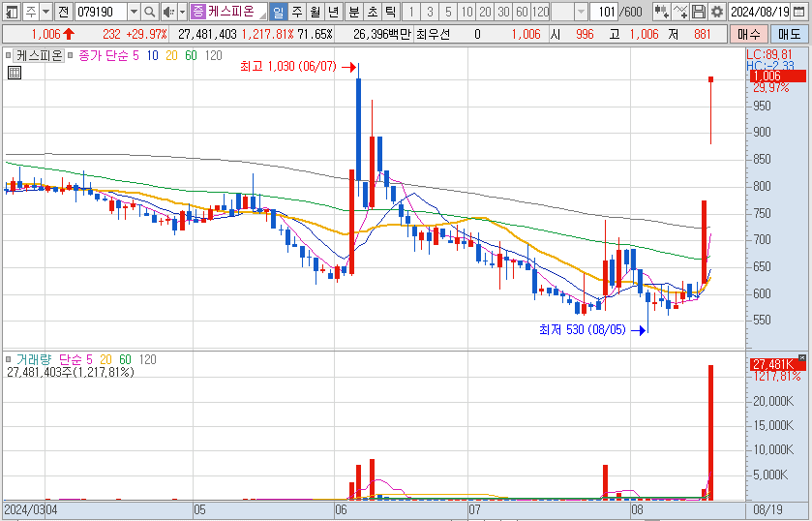The image size is (812, 521).
Task: Select the 초 second chart tab
Action: [372, 11]
